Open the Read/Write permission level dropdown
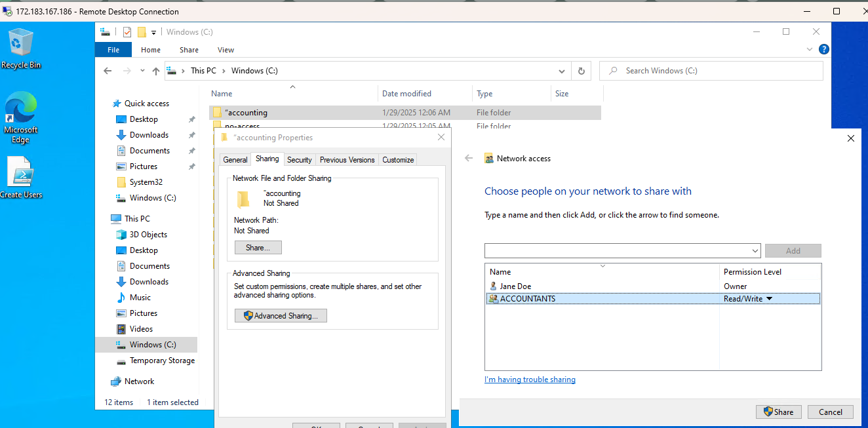This screenshot has height=428, width=868. [769, 299]
